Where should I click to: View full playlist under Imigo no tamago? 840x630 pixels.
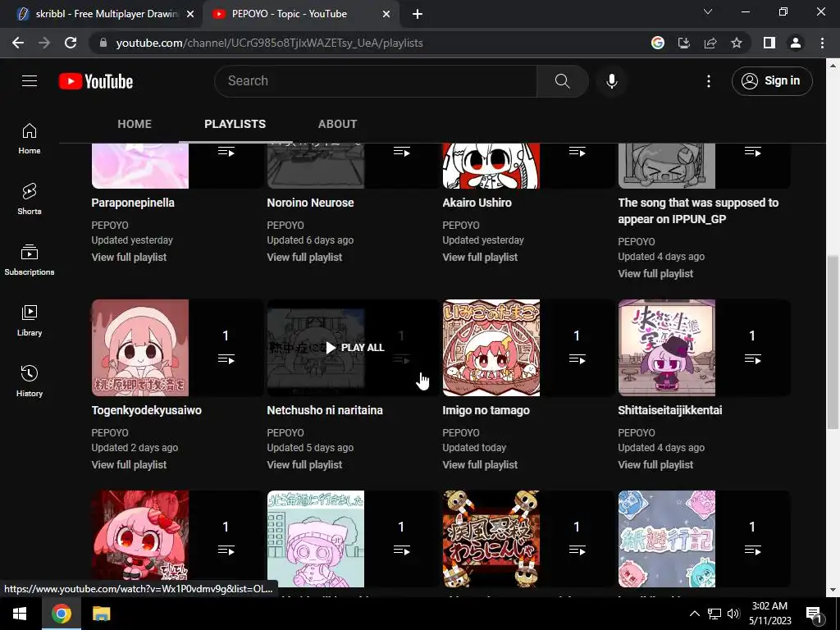pos(480,464)
